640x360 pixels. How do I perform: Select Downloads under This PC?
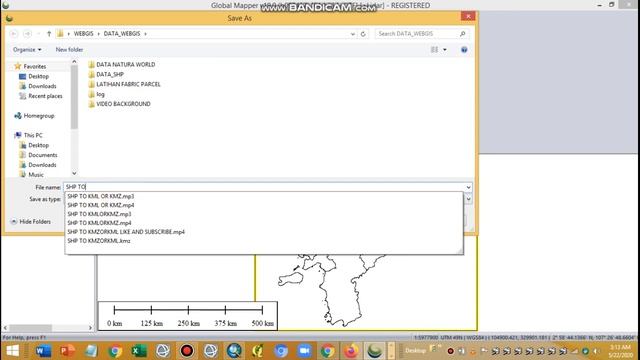click(38, 165)
